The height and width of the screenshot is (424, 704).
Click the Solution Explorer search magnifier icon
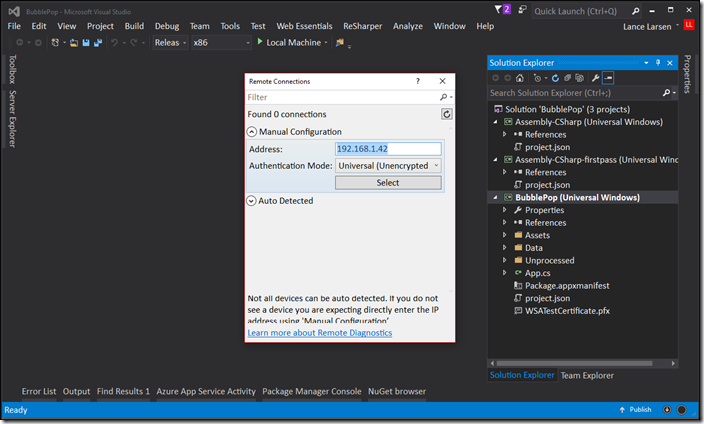click(667, 93)
